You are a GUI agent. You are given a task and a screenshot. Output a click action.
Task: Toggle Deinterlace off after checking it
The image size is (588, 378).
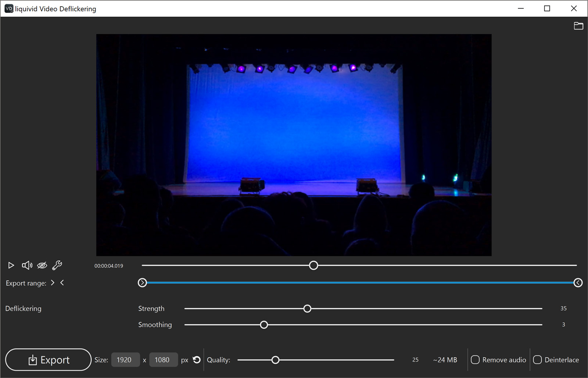pyautogui.click(x=538, y=360)
